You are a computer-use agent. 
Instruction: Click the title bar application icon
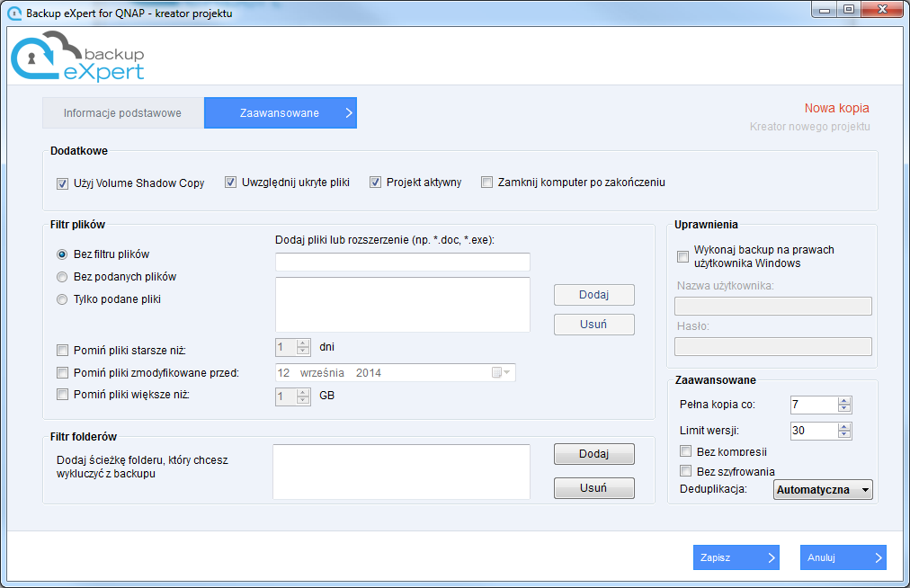(x=13, y=13)
